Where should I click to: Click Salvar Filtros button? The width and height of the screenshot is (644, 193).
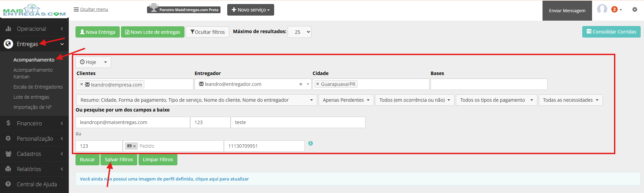pos(119,160)
